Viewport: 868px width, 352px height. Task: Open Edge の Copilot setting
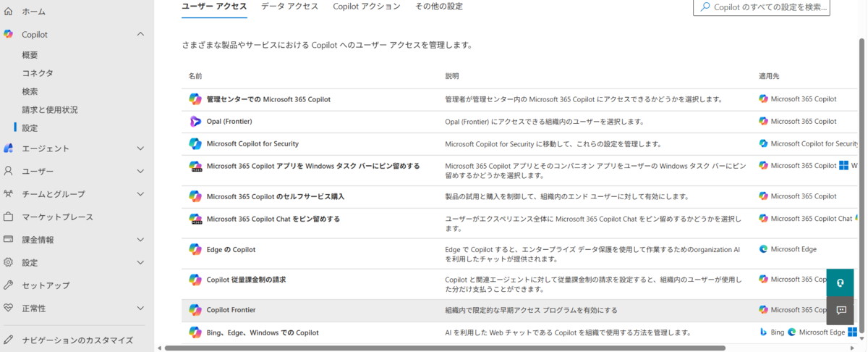tap(231, 250)
